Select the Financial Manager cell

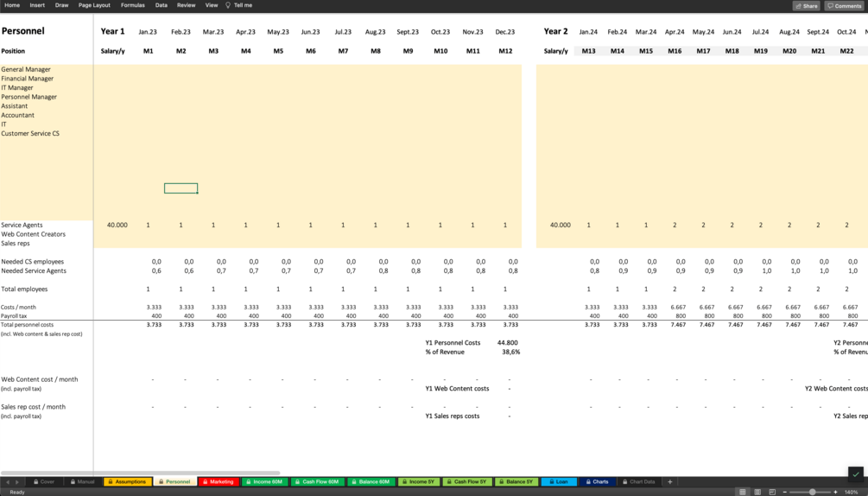tap(27, 79)
